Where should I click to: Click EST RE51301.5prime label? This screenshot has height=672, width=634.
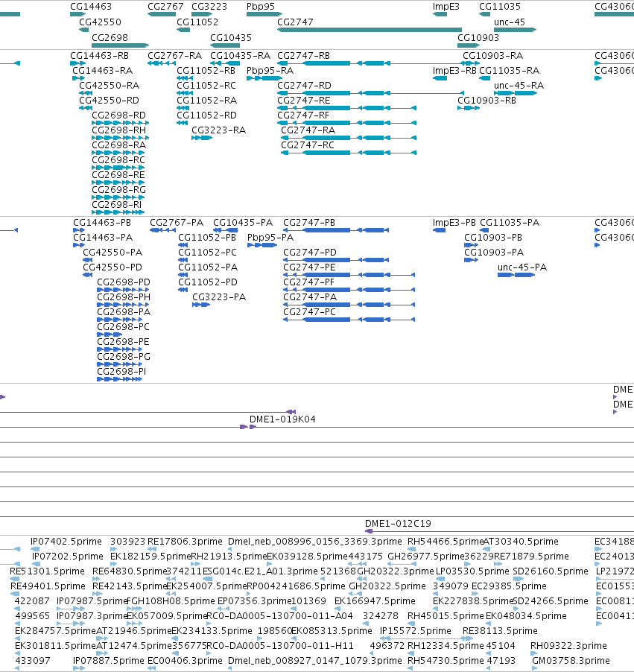click(x=47, y=571)
